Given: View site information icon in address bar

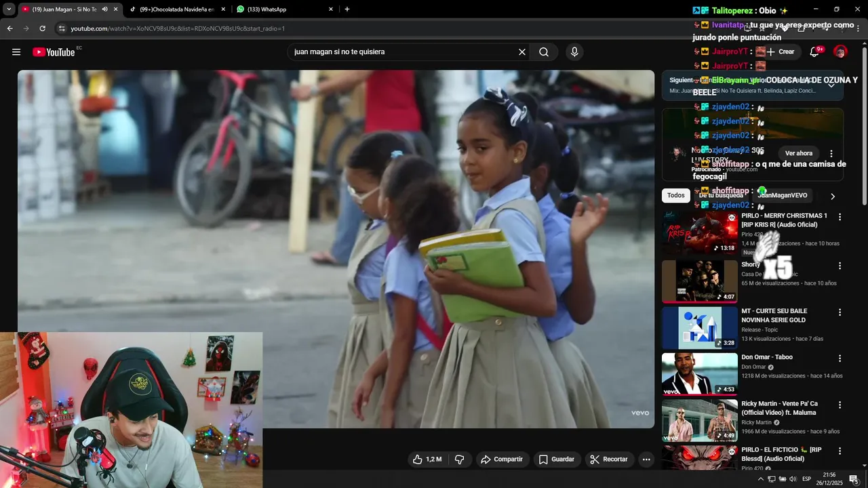Looking at the screenshot, I should [62, 28].
